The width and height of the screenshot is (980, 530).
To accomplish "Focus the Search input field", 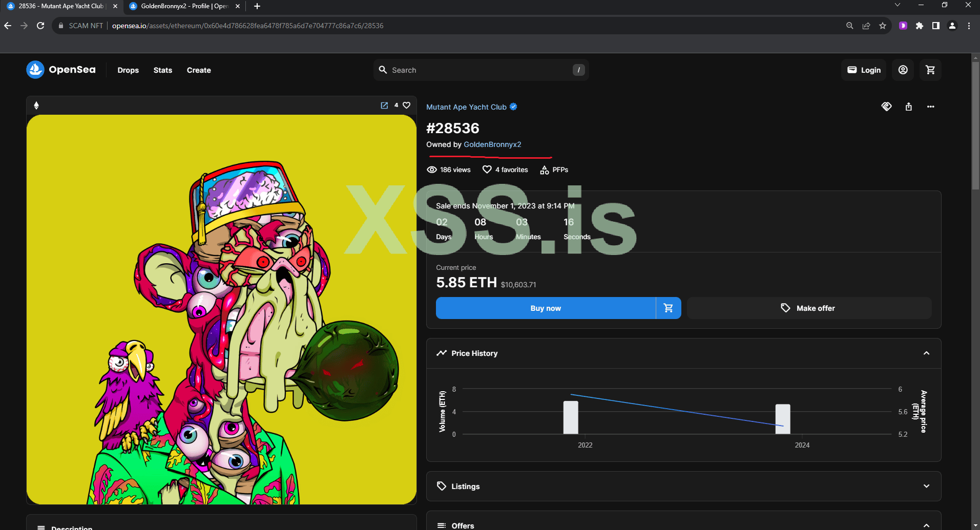I will (481, 70).
